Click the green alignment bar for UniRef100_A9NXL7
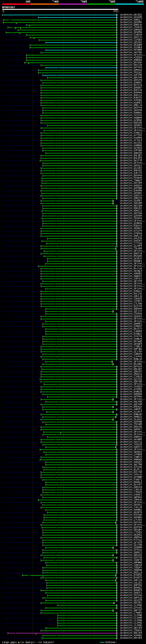The height and width of the screenshot is (644, 146). coord(60,20)
